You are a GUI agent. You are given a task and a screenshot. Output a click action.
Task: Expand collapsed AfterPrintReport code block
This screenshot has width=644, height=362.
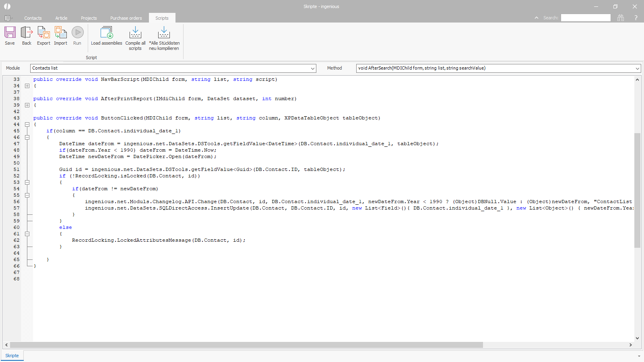tap(27, 105)
